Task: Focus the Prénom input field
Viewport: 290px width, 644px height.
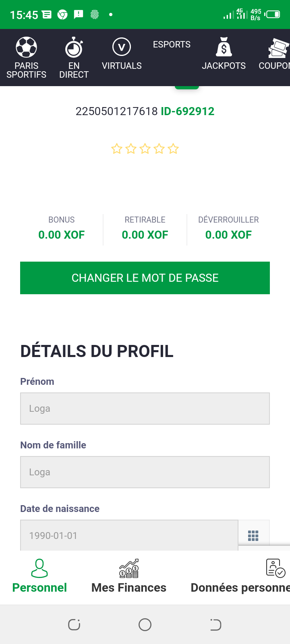Action: (x=145, y=409)
